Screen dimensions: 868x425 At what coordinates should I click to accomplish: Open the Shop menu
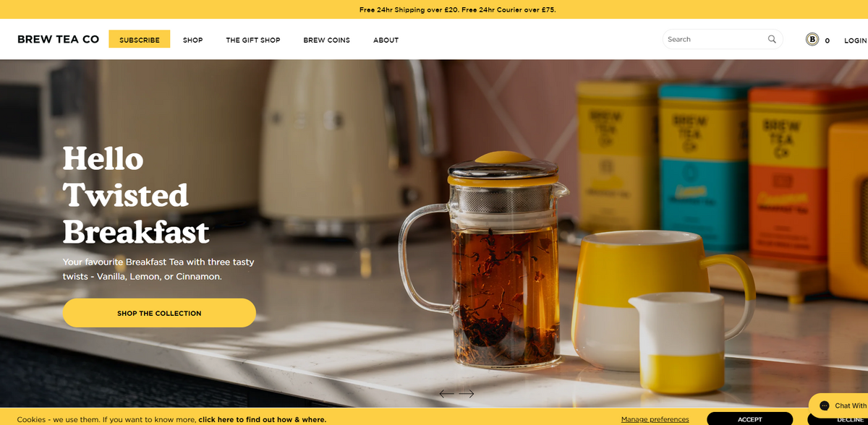[192, 40]
